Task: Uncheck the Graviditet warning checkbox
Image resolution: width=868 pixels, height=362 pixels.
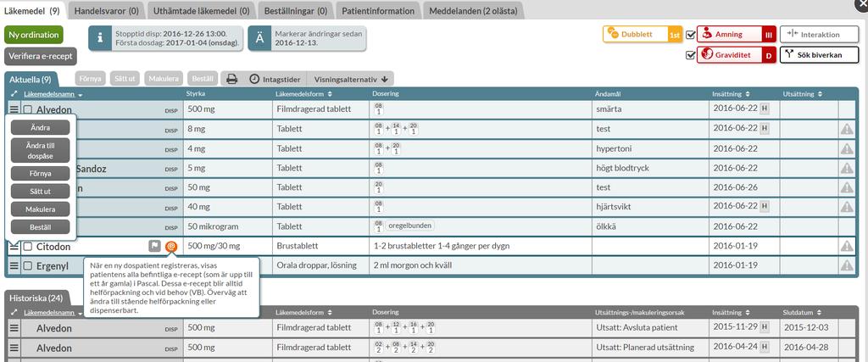Action: tap(690, 55)
